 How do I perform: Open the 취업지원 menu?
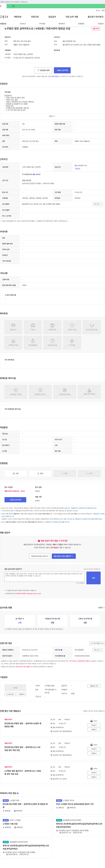[x=35, y=17]
